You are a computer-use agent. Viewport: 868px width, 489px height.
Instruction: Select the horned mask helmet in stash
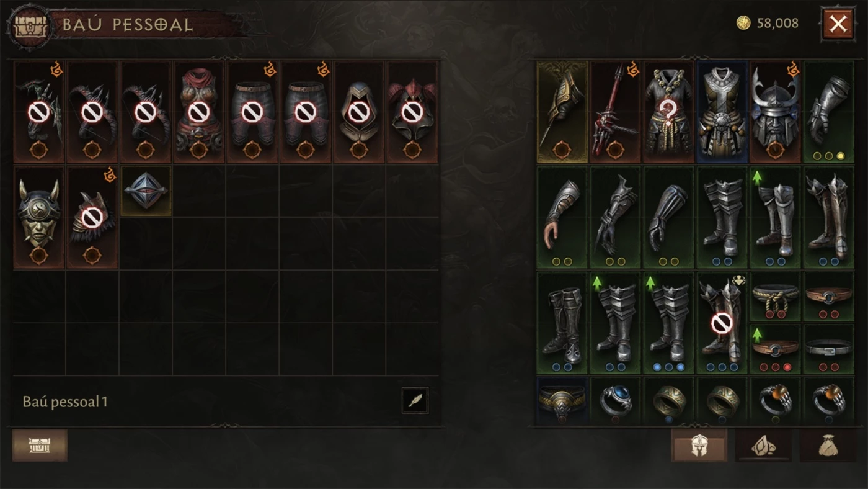39,217
